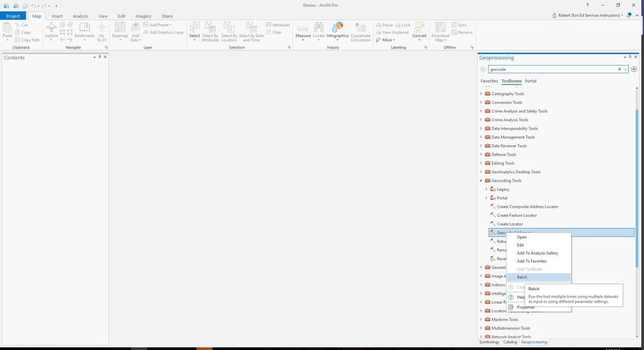The width and height of the screenshot is (644, 350).
Task: Expand the Legacy toolset
Action: tap(486, 190)
